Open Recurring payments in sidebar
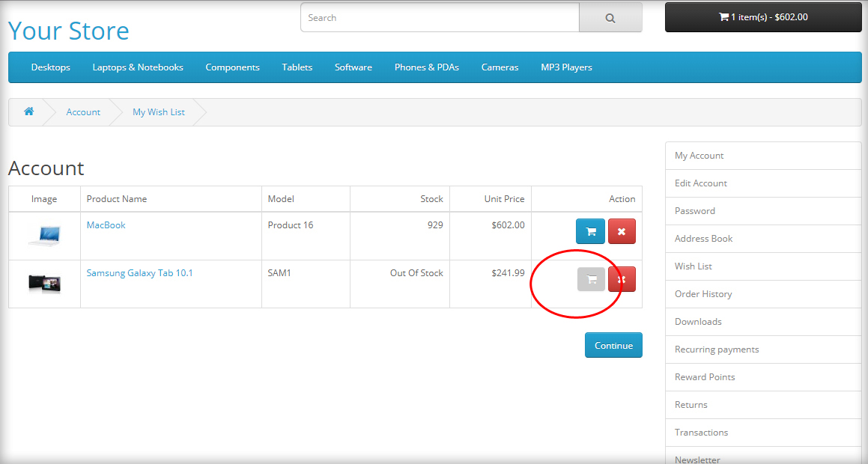Image resolution: width=868 pixels, height=464 pixels. tap(763, 349)
